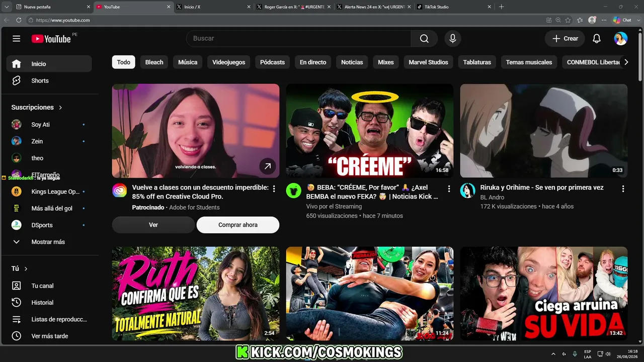Screen dimensions: 644x362
Task: Open the Soy Ati subscription
Action: 49,125
